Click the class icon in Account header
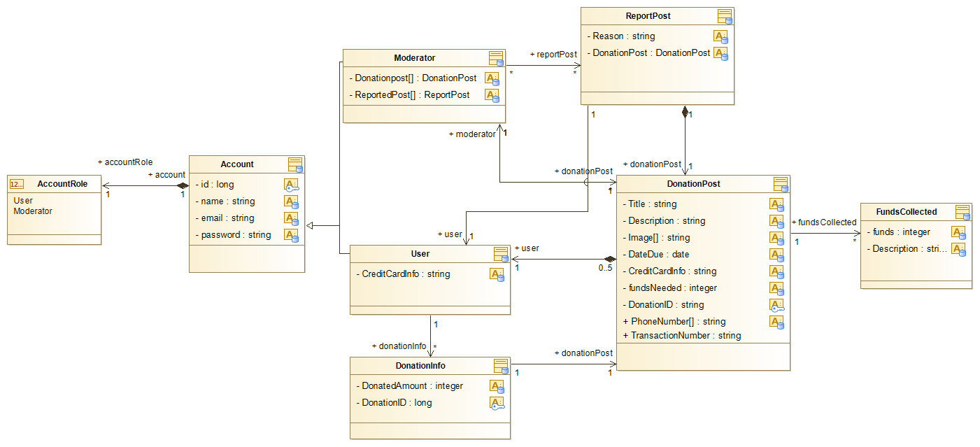980x447 pixels. 295,164
